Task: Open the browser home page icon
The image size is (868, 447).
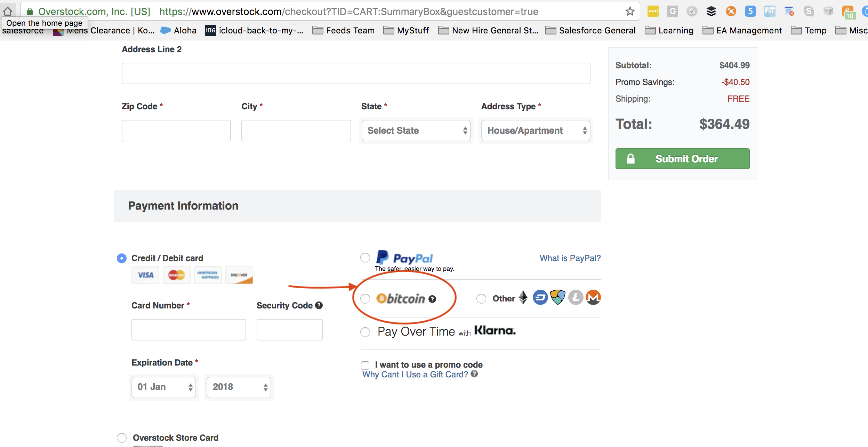Action: pyautogui.click(x=8, y=11)
